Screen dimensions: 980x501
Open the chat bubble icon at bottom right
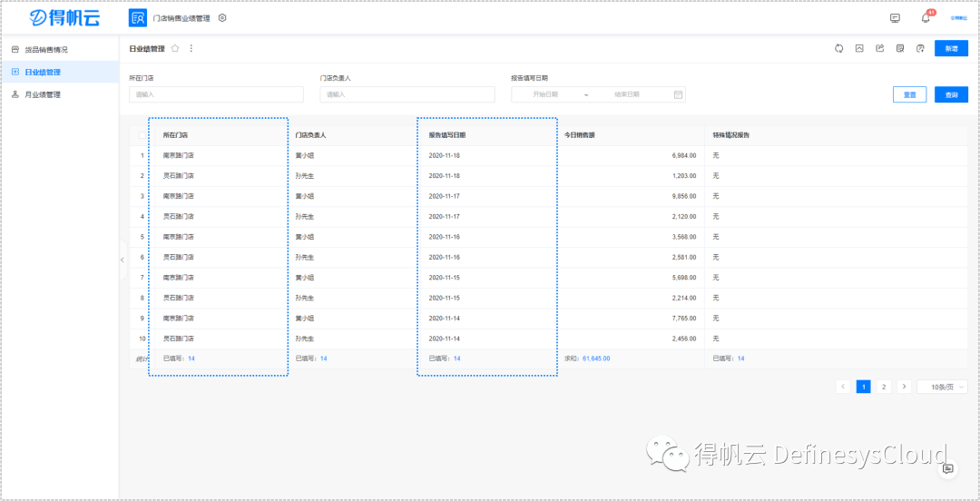pos(947,468)
